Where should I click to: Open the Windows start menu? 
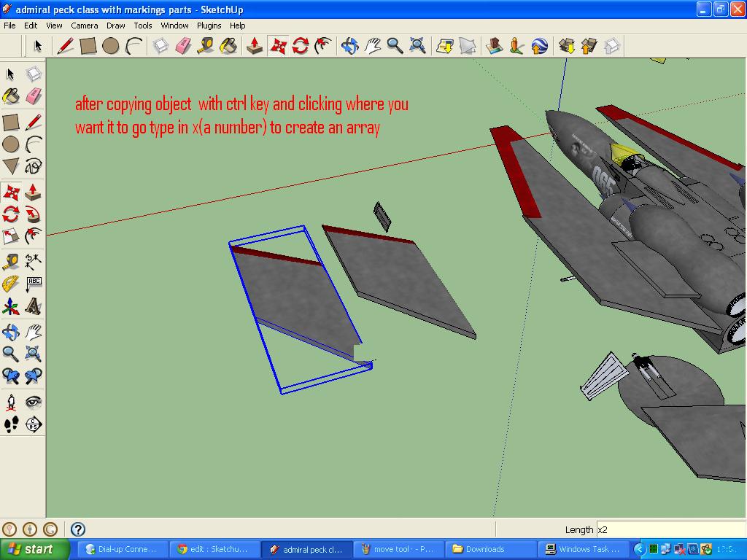tap(35, 549)
